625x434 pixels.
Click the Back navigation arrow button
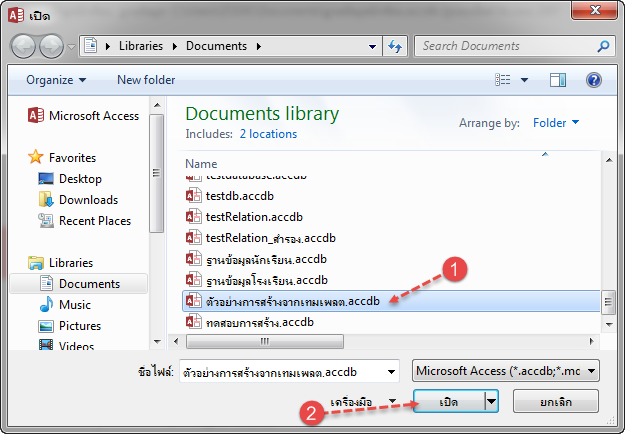tap(25, 46)
